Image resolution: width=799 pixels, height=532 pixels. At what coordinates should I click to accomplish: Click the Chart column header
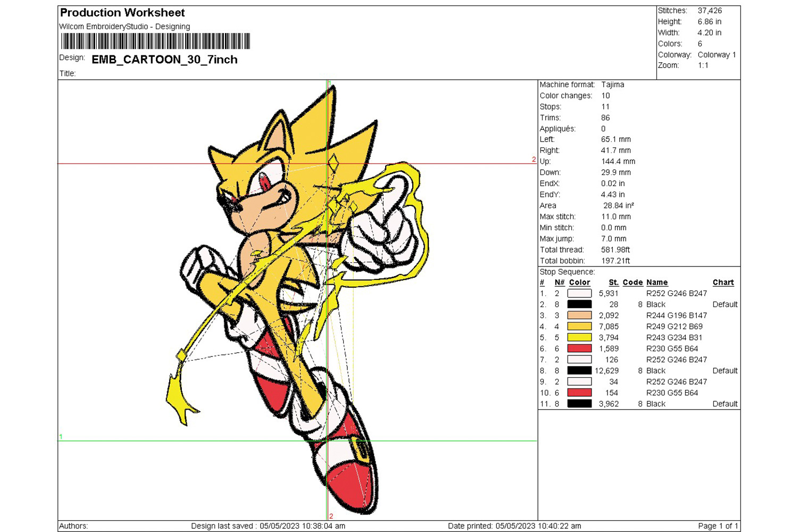[x=723, y=282]
